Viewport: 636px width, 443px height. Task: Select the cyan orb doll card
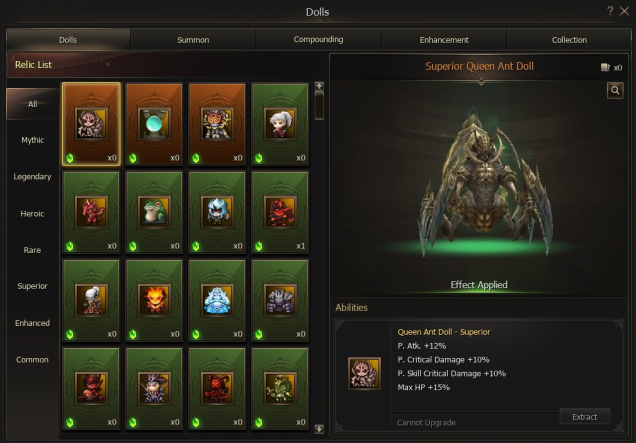pos(154,124)
